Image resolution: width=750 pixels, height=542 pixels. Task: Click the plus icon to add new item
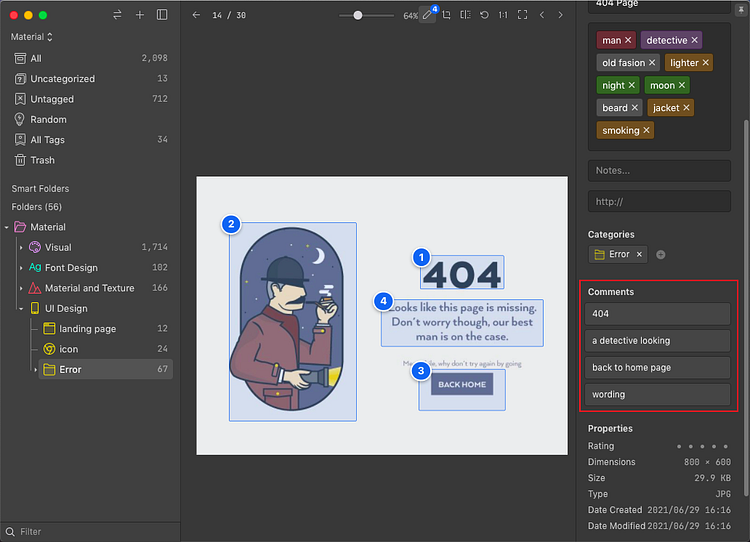pos(140,15)
